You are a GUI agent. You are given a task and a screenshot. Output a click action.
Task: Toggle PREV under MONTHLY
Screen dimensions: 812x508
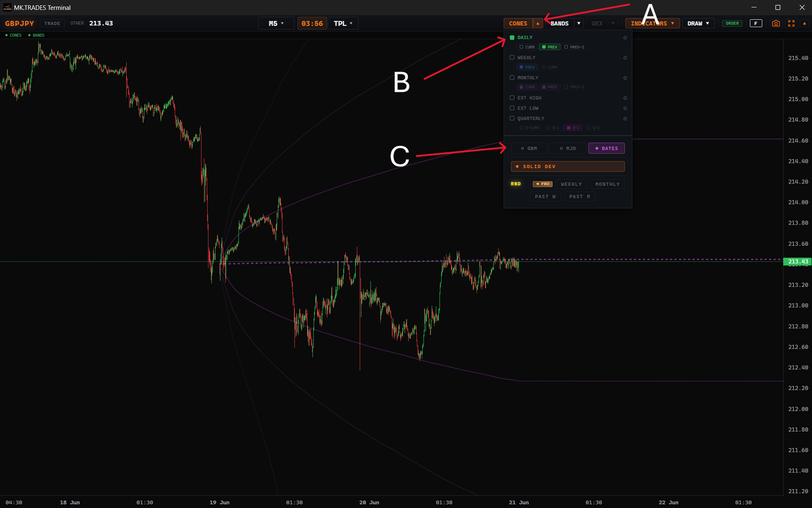550,87
